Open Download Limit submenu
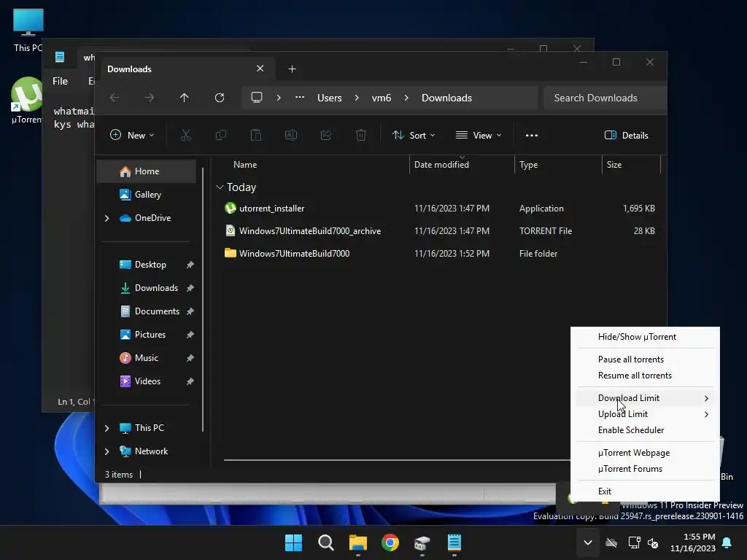747x560 pixels. tap(645, 398)
